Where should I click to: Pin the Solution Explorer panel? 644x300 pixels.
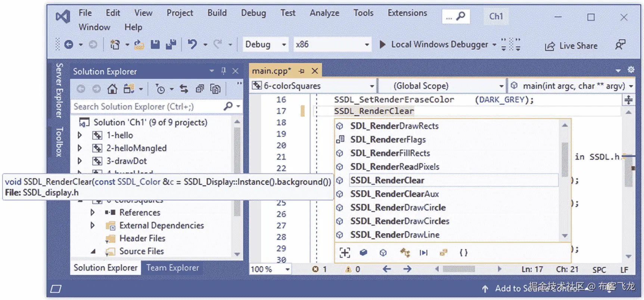224,71
